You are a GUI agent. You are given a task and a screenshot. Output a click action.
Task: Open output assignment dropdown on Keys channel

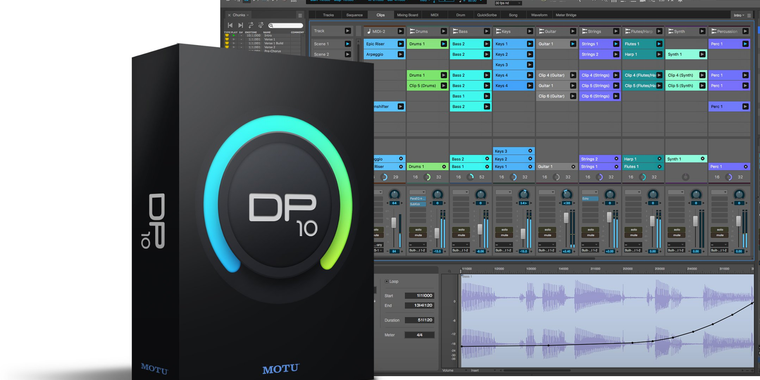[504, 251]
